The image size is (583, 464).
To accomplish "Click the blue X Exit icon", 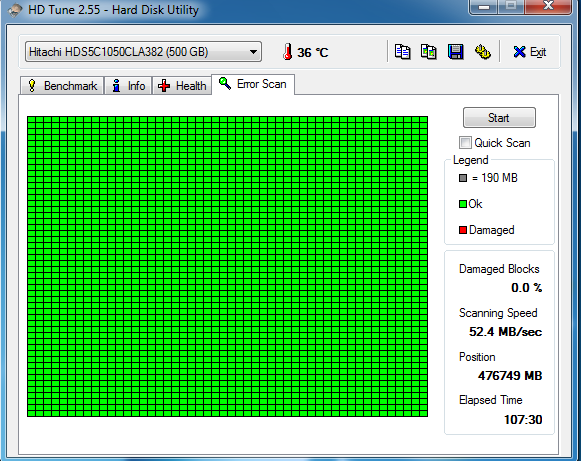I will click(519, 52).
